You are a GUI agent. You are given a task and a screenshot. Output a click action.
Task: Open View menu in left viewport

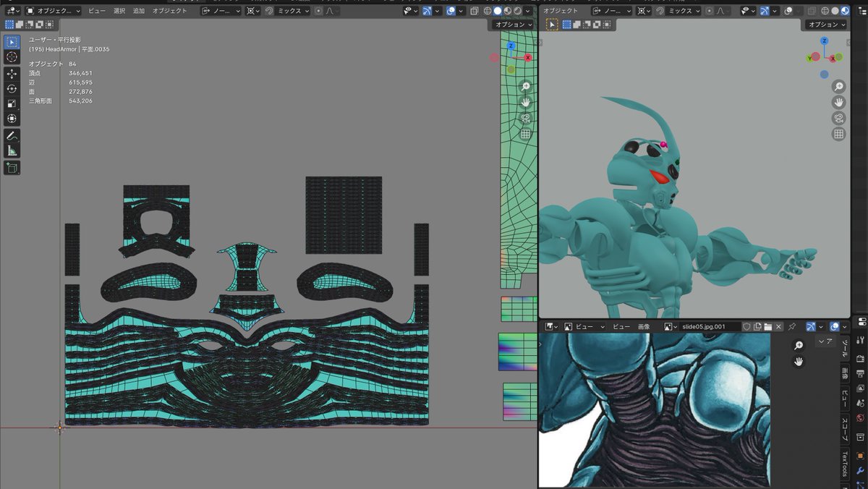[x=97, y=11]
